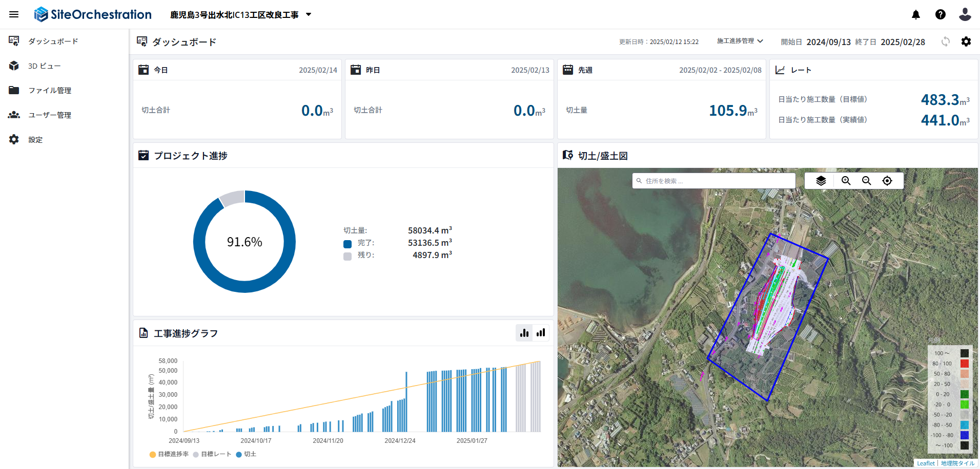Center map on current location target

click(x=887, y=181)
